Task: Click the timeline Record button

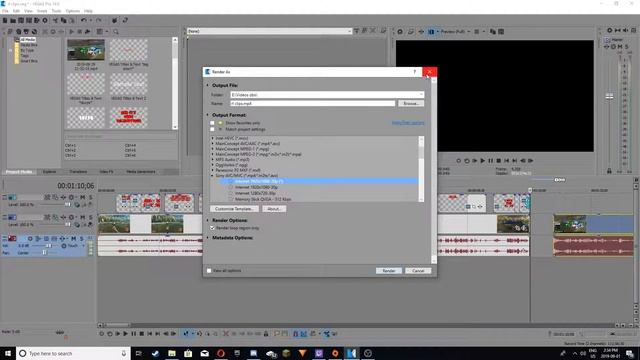Action: tap(102, 334)
